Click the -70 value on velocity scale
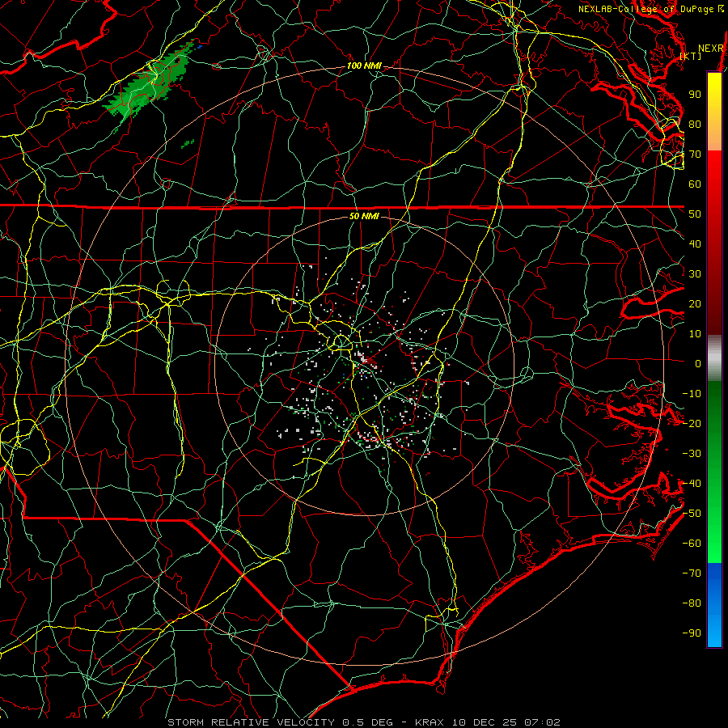The image size is (728, 728). coord(692,574)
